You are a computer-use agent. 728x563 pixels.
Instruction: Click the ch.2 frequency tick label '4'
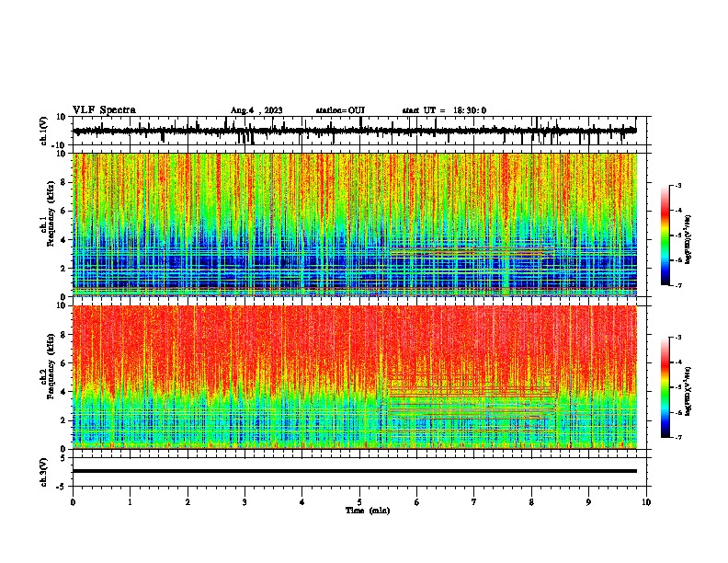(63, 392)
